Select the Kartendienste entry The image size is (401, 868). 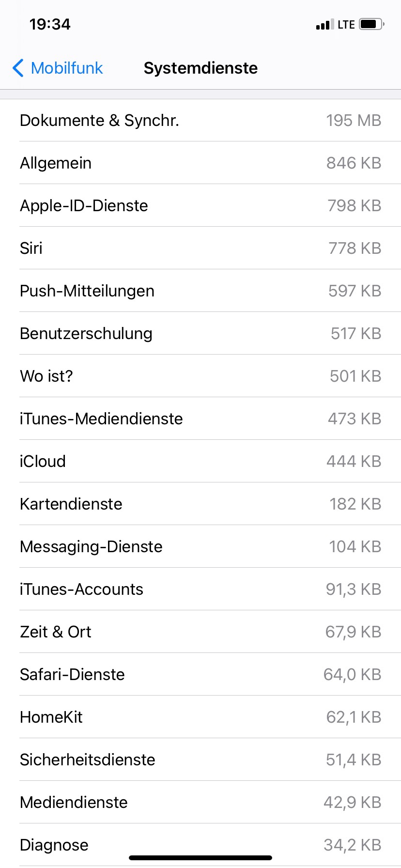(x=200, y=504)
